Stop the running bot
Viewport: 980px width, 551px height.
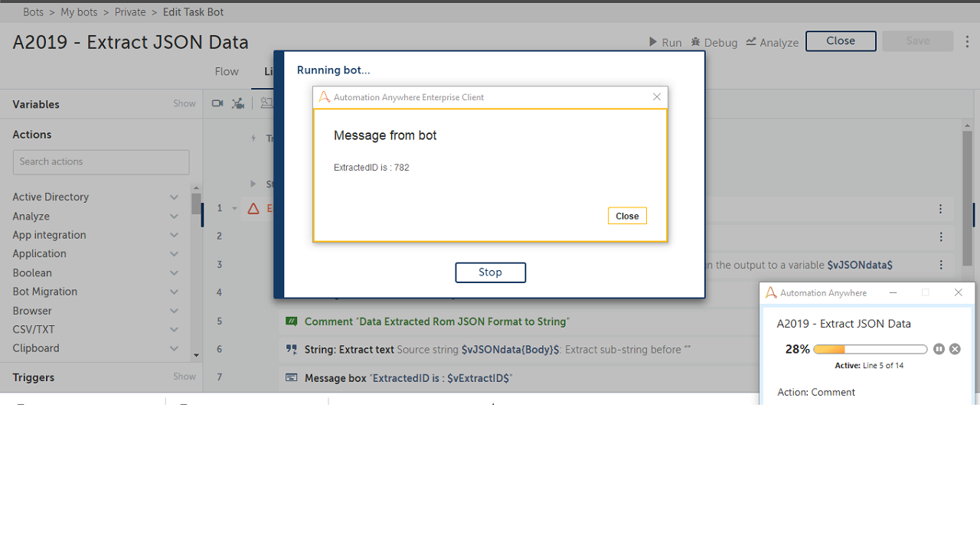490,272
